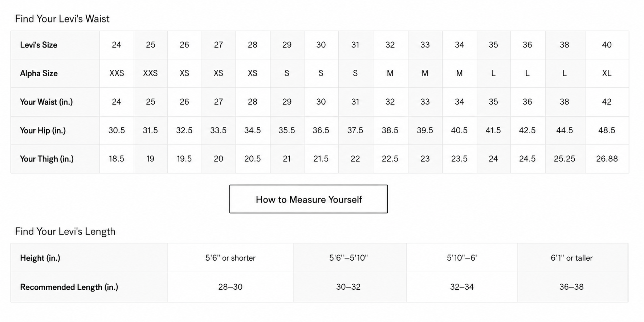Click the Recommended Length (in.) row label
644x322 pixels.
[x=69, y=287]
